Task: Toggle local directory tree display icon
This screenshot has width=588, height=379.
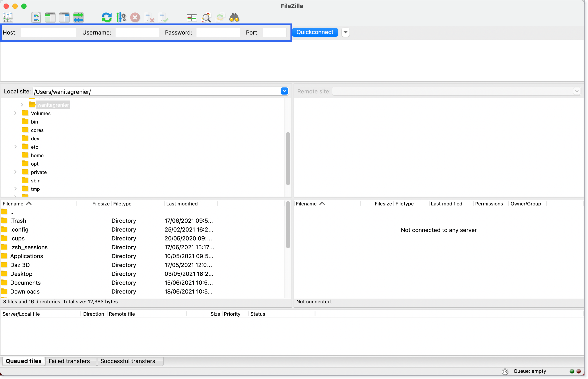Action: [50, 18]
